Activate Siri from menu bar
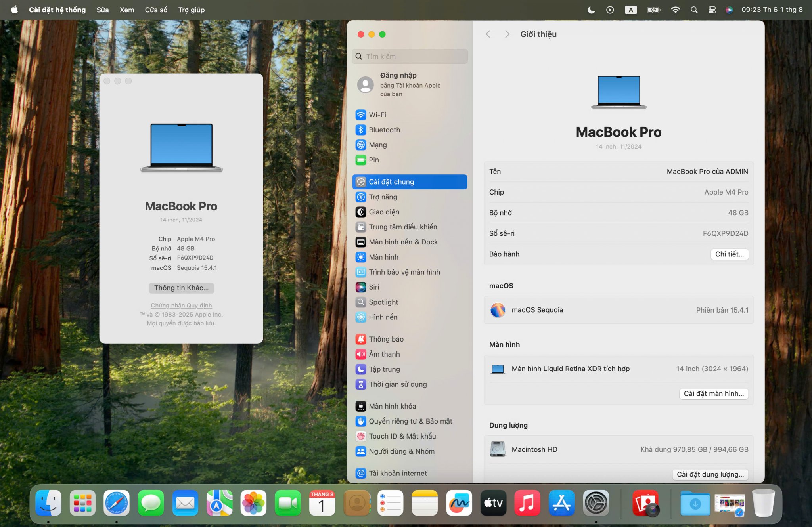 [729, 10]
